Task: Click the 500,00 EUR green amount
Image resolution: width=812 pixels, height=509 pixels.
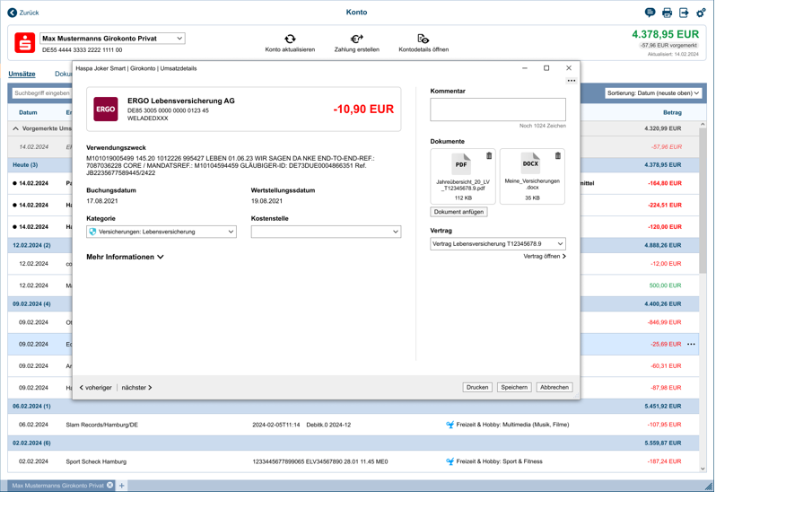Action: pyautogui.click(x=665, y=285)
